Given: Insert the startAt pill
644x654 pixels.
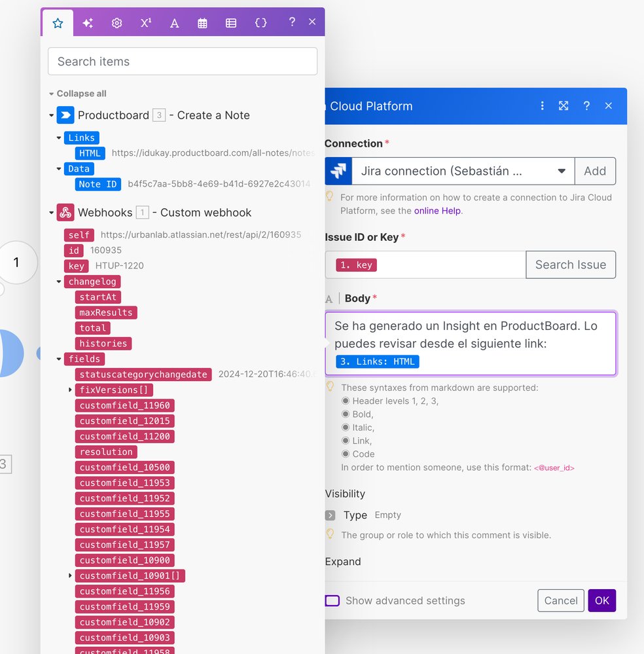Looking at the screenshot, I should coord(98,297).
